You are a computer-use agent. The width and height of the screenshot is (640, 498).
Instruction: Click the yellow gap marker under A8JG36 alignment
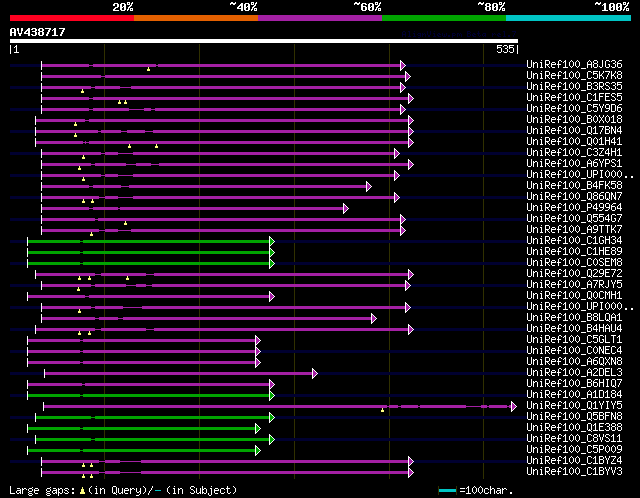pos(149,69)
